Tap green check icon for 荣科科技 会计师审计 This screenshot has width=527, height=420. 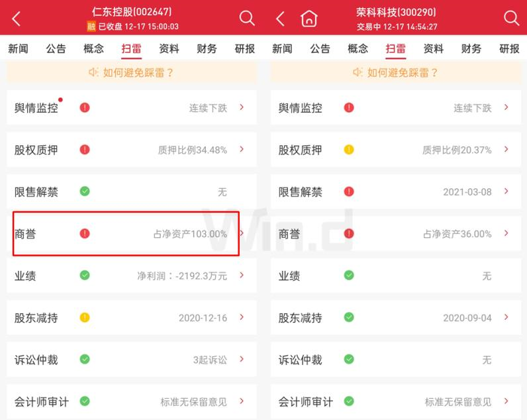tap(349, 401)
